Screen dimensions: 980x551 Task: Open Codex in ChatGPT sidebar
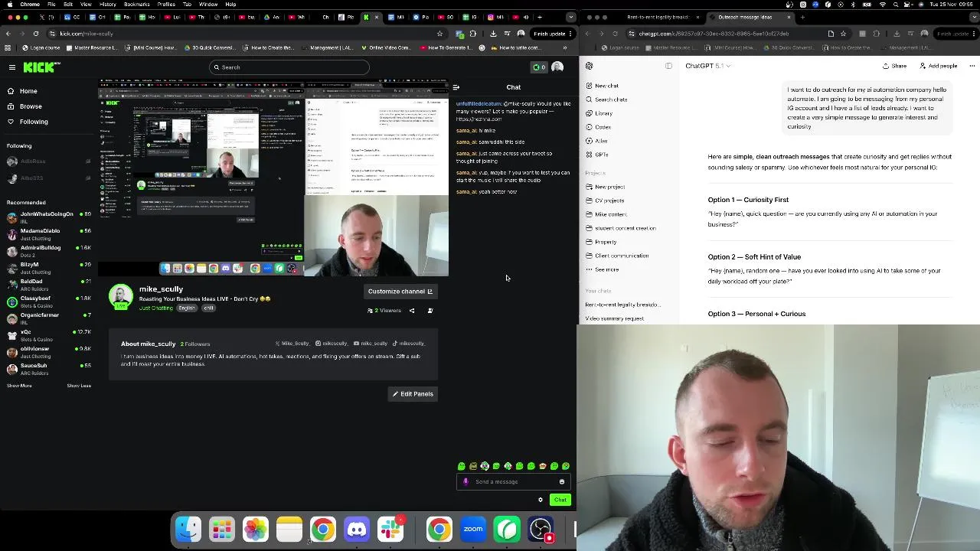tap(603, 127)
